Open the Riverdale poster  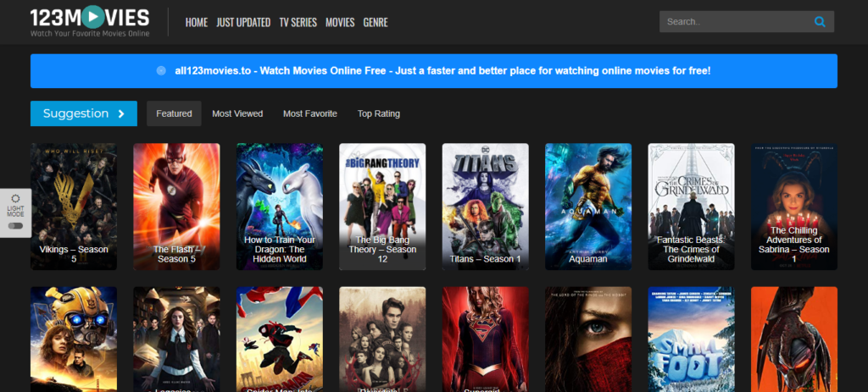[382, 339]
